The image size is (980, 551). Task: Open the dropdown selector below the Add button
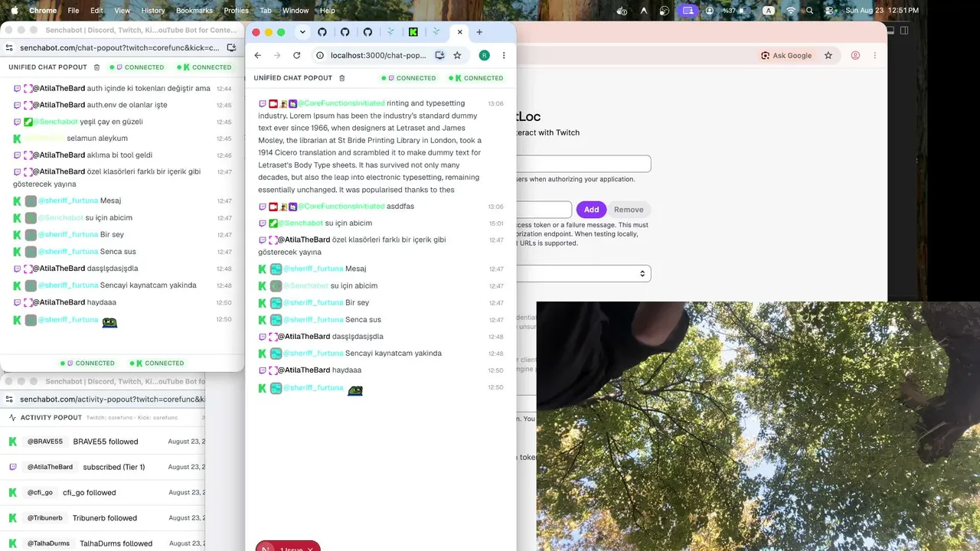point(583,274)
